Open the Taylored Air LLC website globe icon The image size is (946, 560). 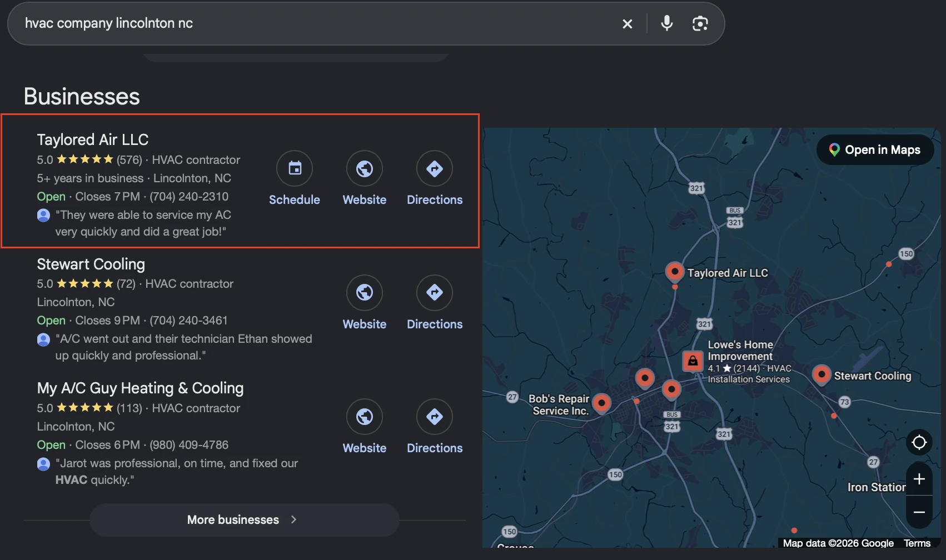pyautogui.click(x=365, y=168)
